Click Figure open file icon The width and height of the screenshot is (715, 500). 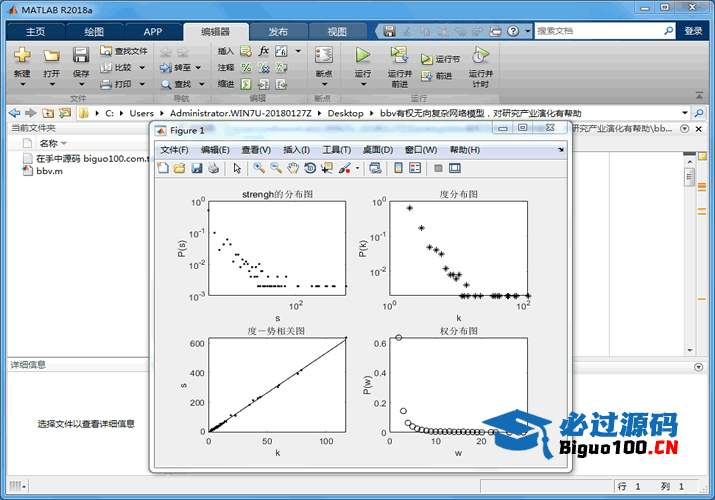[x=180, y=168]
